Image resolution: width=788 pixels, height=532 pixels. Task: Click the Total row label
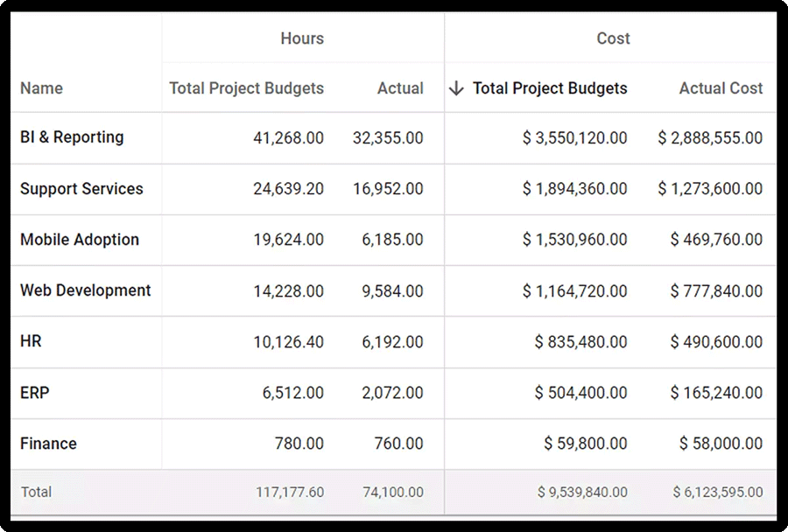pos(36,492)
